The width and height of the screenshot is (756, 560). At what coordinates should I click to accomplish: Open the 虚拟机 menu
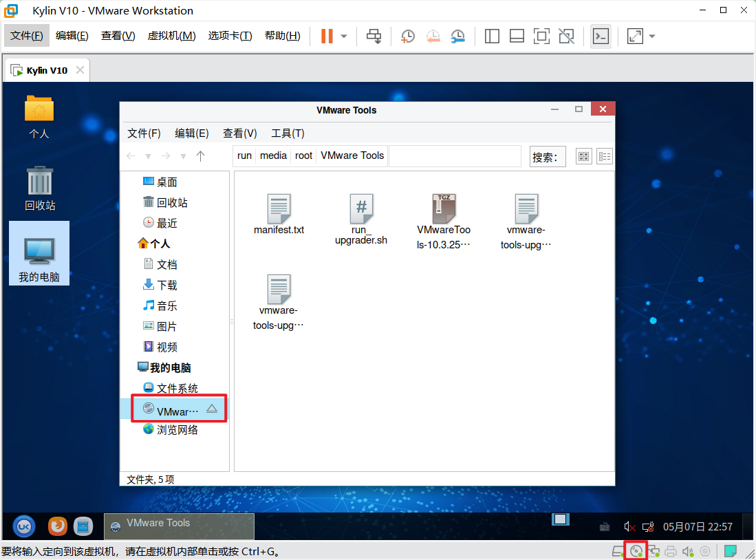coord(171,36)
